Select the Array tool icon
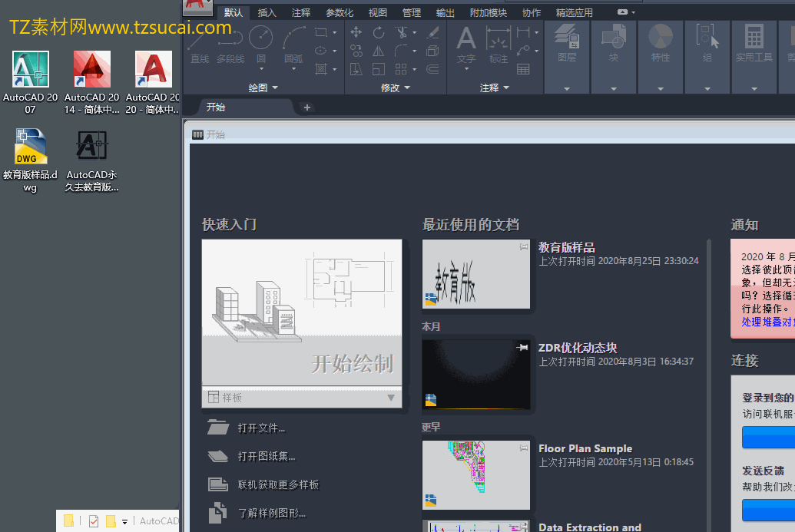The image size is (795, 532). point(401,69)
